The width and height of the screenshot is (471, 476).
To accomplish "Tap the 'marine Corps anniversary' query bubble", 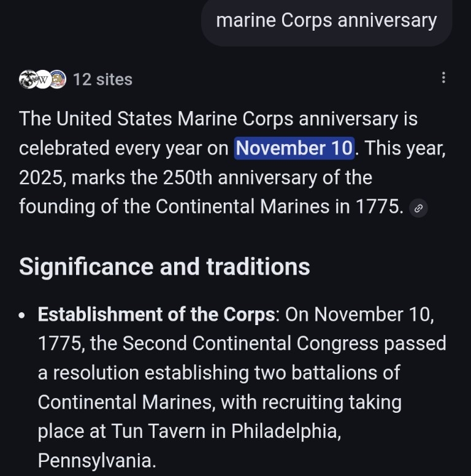I will pyautogui.click(x=326, y=21).
